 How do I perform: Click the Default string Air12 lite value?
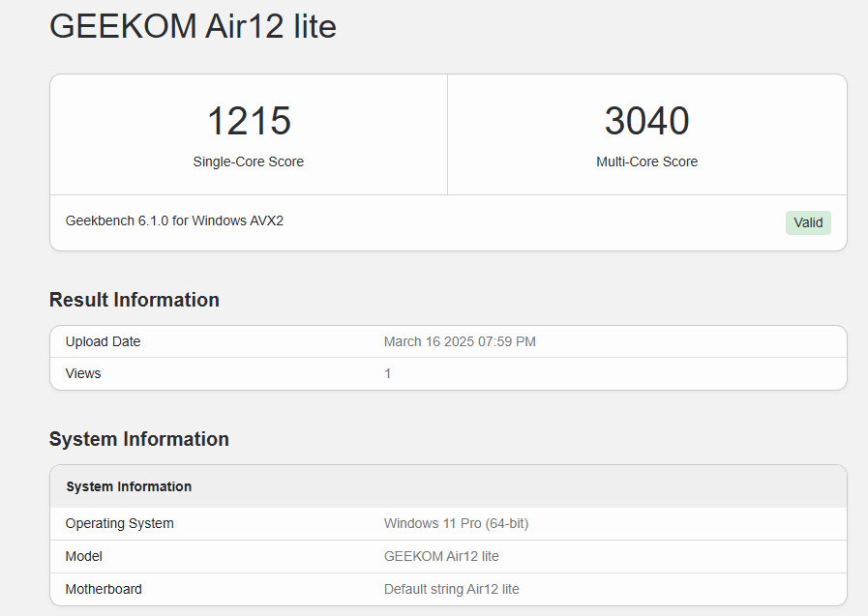(451, 589)
